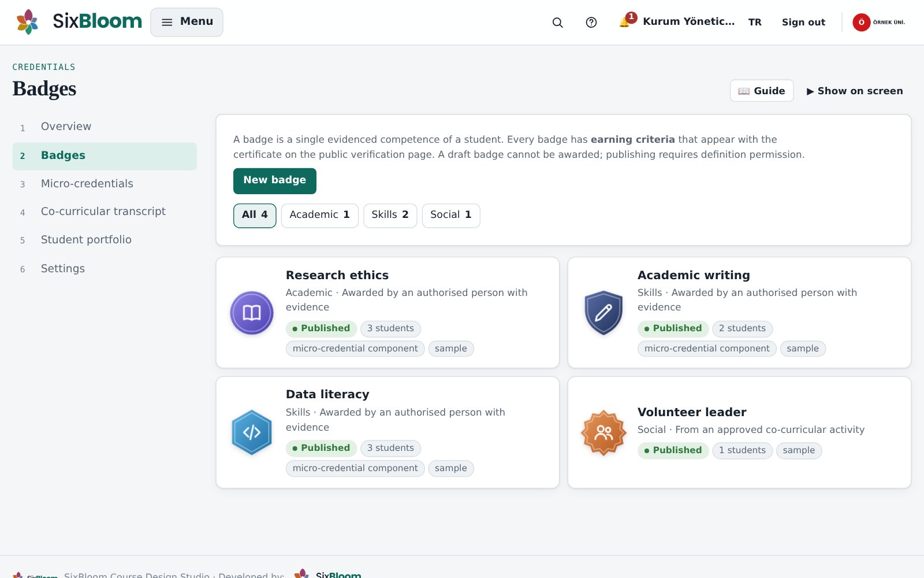
Task: Click 2 students on Academic writing
Action: (x=742, y=328)
